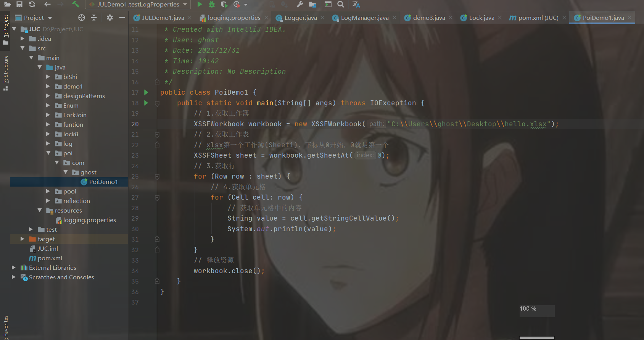Expand the designPatterns package

(48, 96)
